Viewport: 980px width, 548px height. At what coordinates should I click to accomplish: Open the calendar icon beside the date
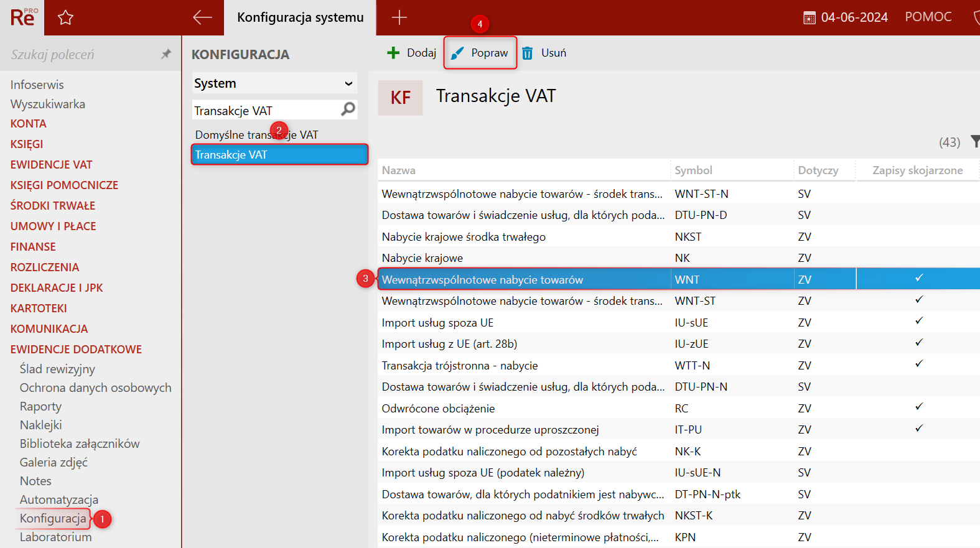click(x=810, y=18)
